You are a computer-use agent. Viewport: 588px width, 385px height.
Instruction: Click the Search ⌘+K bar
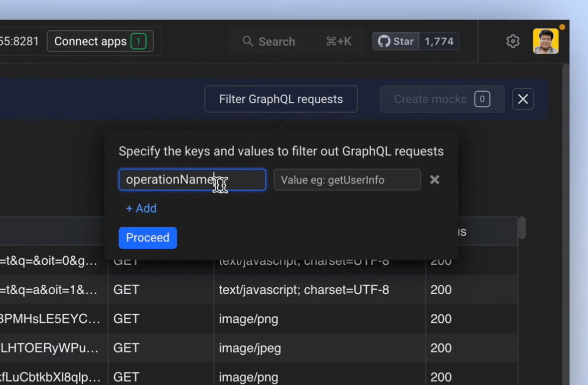[x=297, y=41]
